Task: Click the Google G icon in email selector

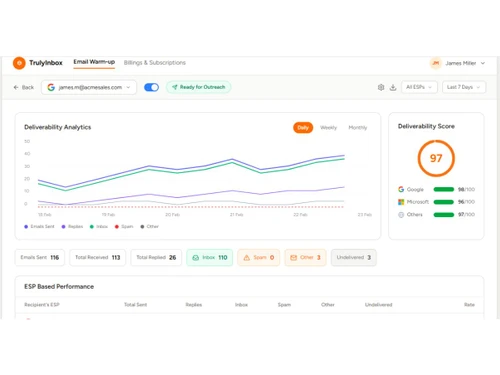Action: [x=51, y=87]
